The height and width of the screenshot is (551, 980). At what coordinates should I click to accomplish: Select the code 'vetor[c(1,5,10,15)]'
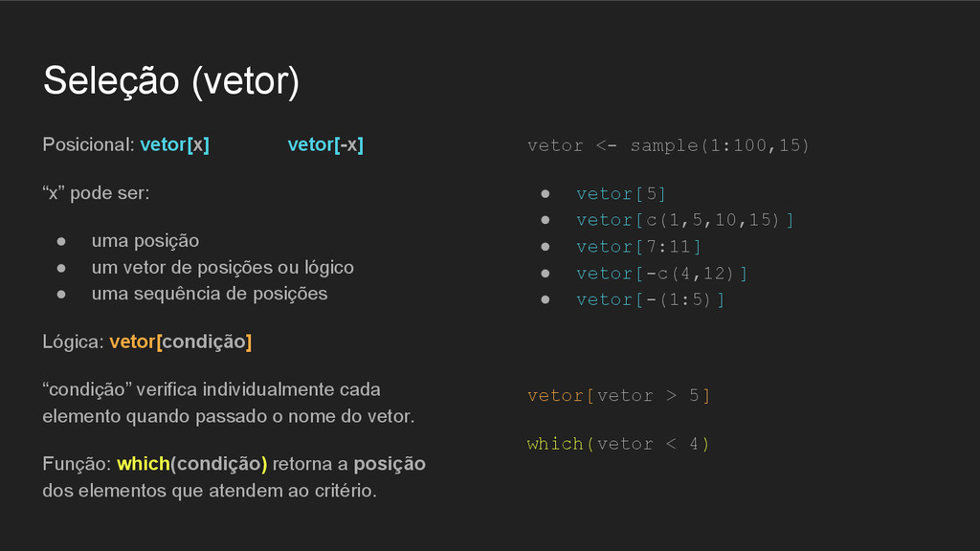[685, 220]
